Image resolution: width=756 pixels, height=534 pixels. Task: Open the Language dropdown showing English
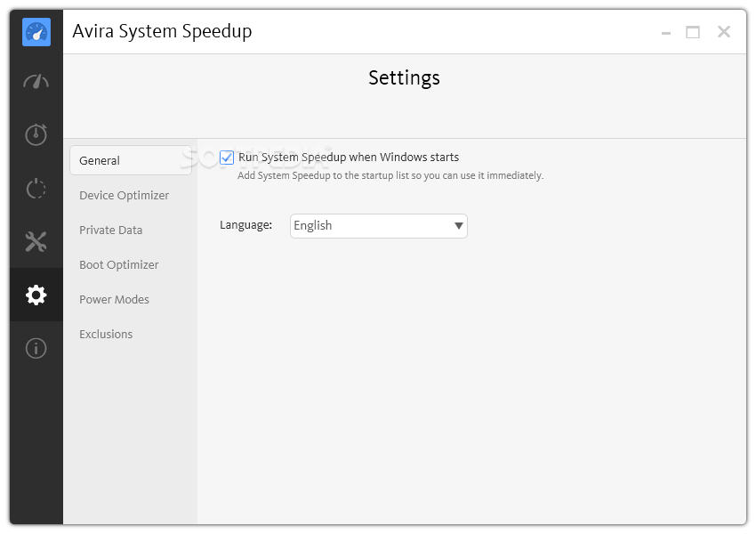click(x=379, y=226)
